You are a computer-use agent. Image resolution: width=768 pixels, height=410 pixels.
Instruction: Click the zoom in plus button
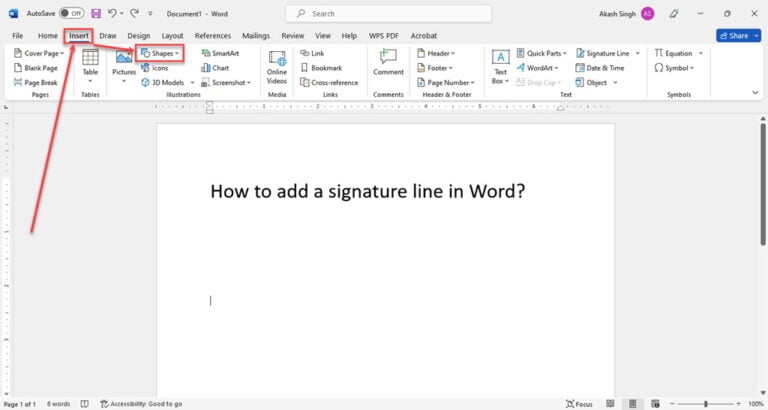738,404
